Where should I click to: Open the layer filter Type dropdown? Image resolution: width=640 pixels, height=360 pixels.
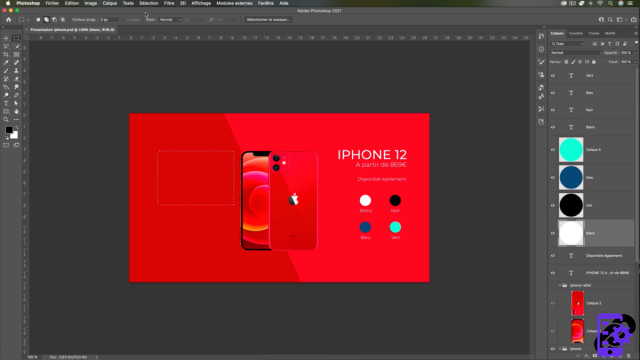coord(567,44)
